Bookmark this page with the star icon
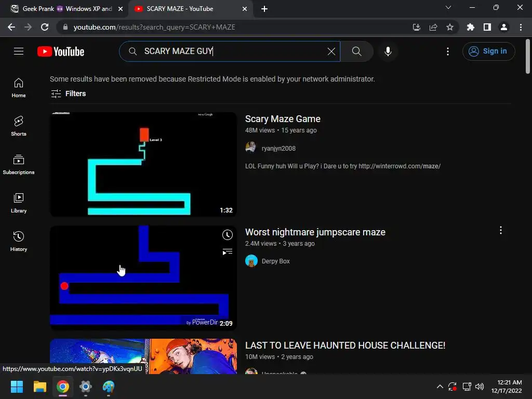532x399 pixels. pos(449,27)
